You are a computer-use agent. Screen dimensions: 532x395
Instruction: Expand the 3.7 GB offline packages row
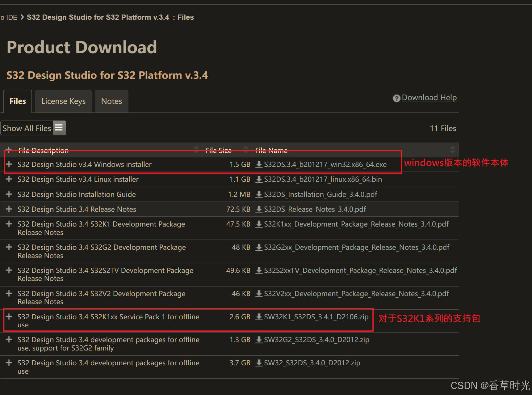[x=9, y=363]
